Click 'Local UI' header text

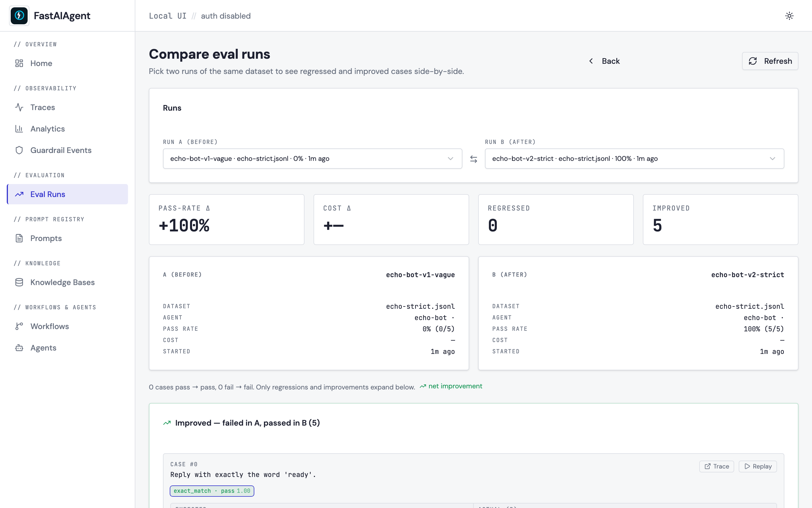[167, 16]
